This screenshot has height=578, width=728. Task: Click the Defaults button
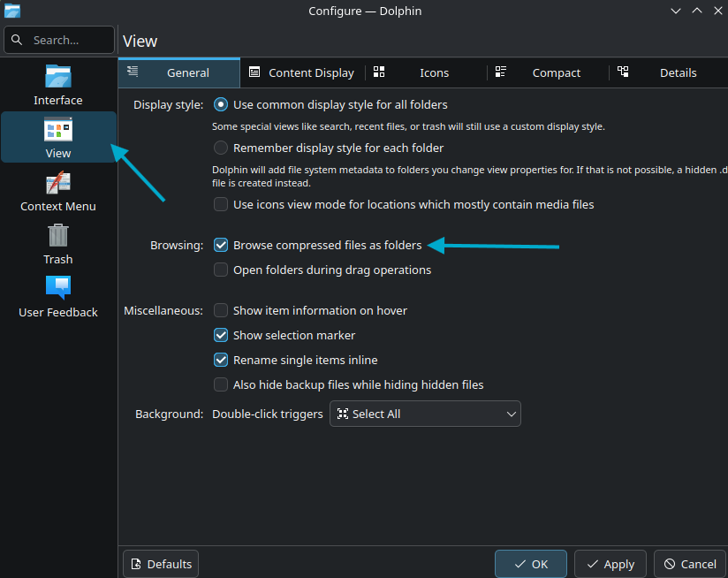coord(161,564)
